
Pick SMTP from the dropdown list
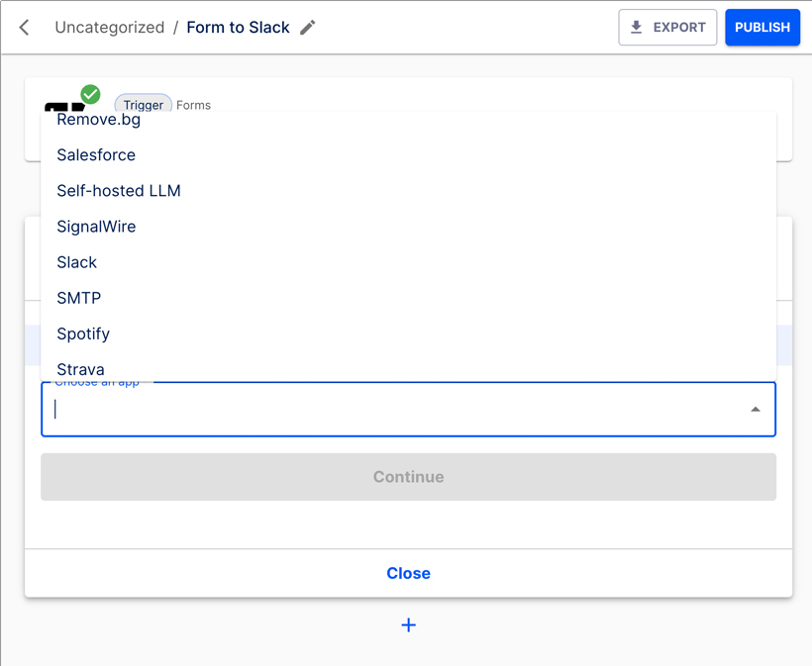[x=408, y=298]
